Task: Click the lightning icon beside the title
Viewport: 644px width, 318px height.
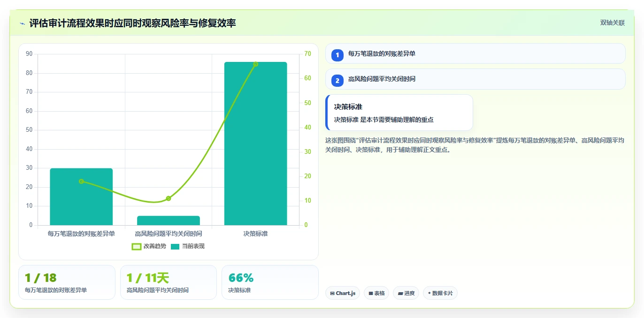Action: tap(23, 23)
